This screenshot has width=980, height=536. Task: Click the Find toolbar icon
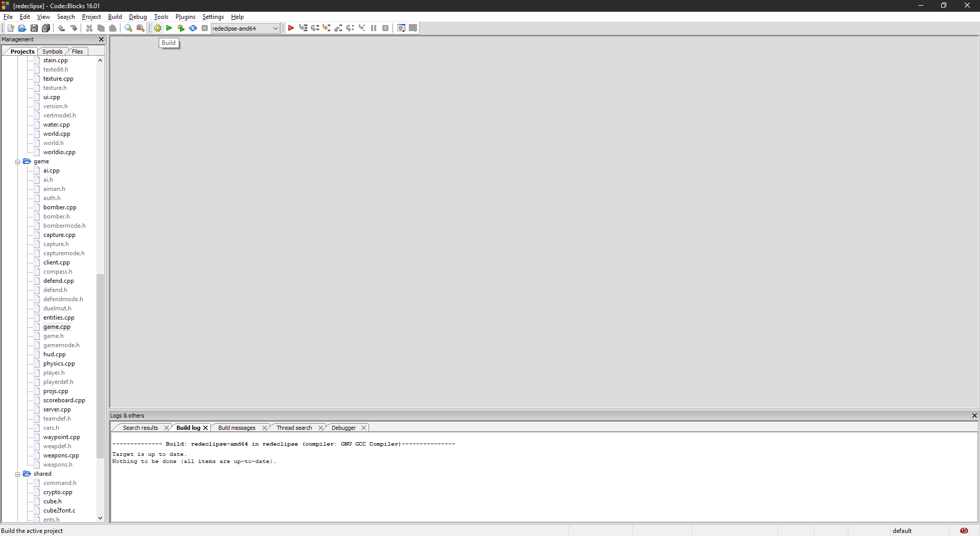tap(129, 28)
